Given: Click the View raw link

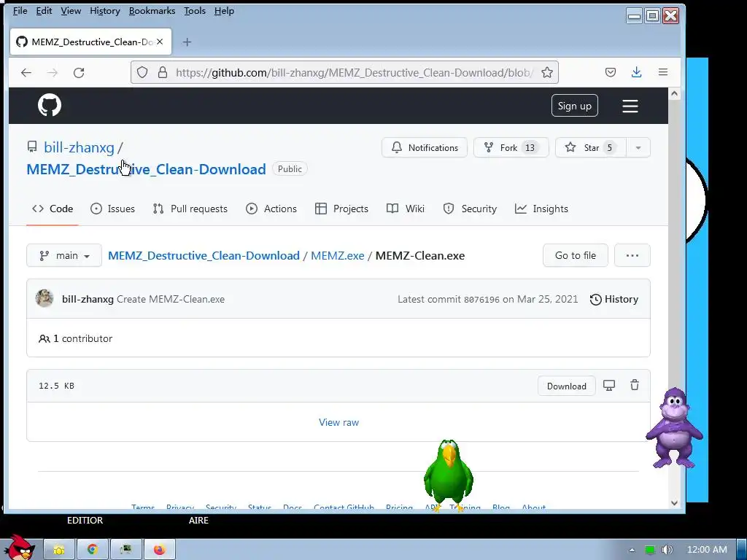Looking at the screenshot, I should pos(338,422).
